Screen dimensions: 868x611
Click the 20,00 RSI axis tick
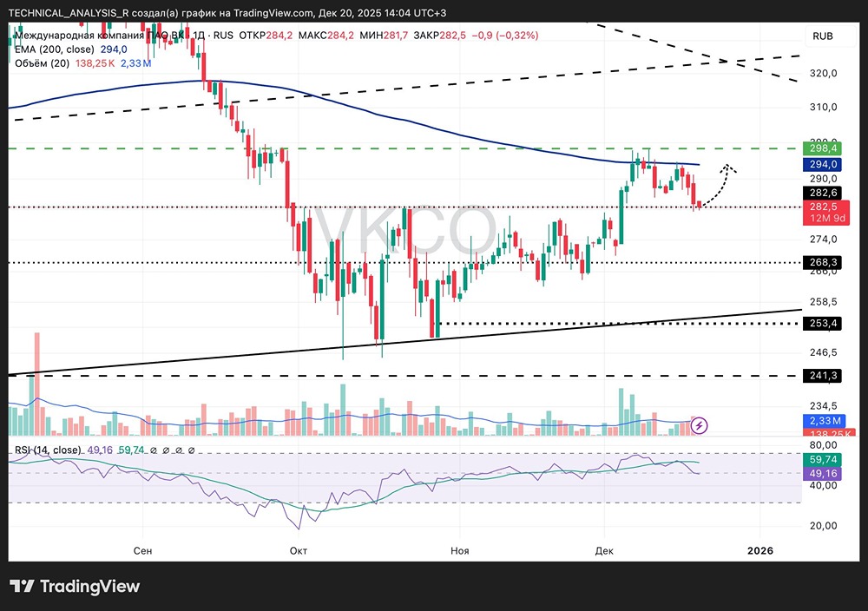click(823, 526)
